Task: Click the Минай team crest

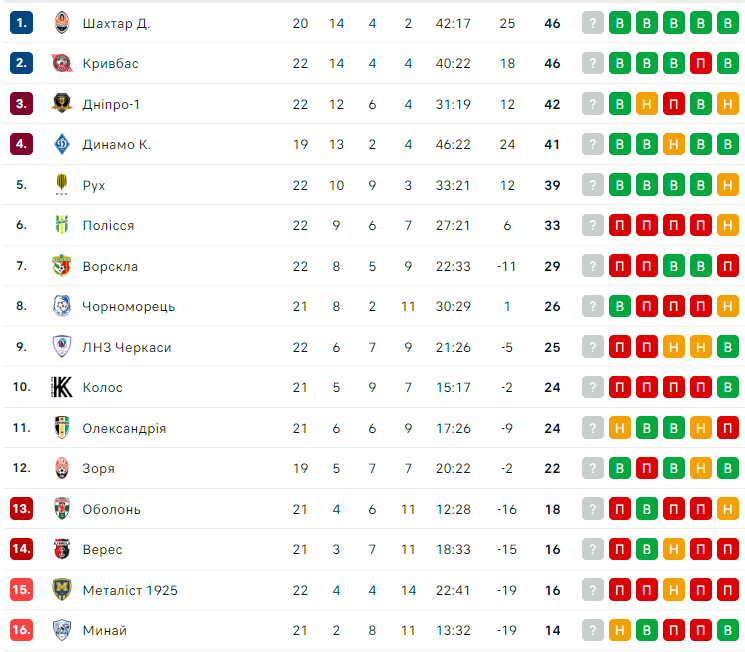Action: 62,630
